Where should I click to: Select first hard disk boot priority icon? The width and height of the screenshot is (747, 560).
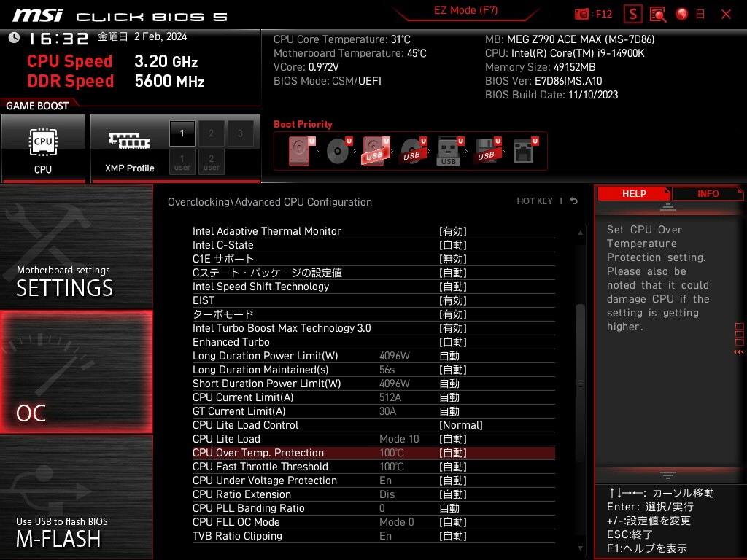(x=301, y=151)
